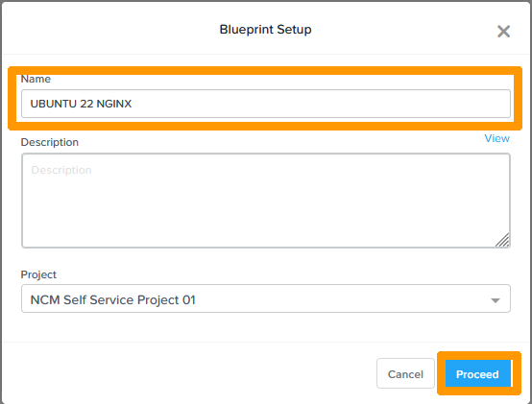Click the Proceed button

477,374
